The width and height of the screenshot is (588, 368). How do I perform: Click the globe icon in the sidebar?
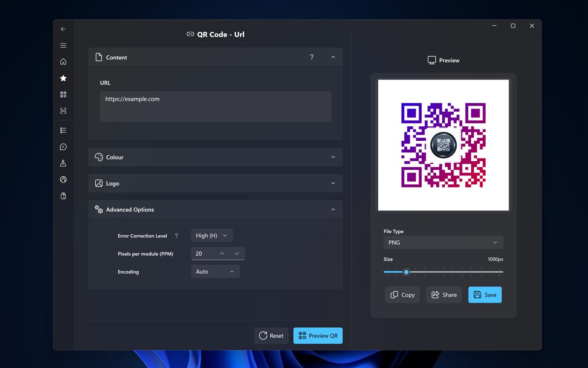point(63,179)
